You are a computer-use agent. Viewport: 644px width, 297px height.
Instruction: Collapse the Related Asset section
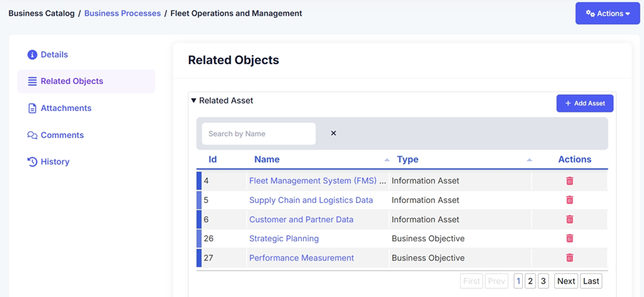point(194,101)
